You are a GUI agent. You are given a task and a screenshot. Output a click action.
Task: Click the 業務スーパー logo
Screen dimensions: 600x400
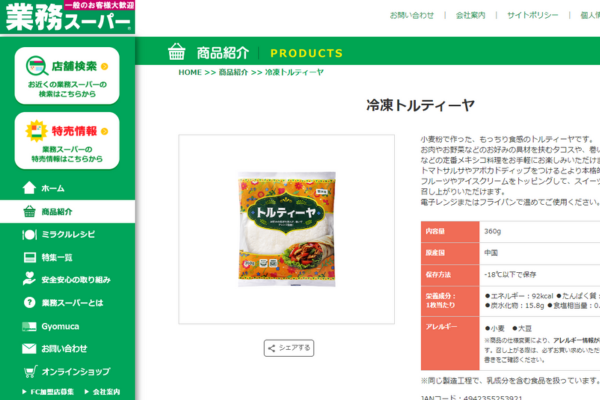coord(68,17)
